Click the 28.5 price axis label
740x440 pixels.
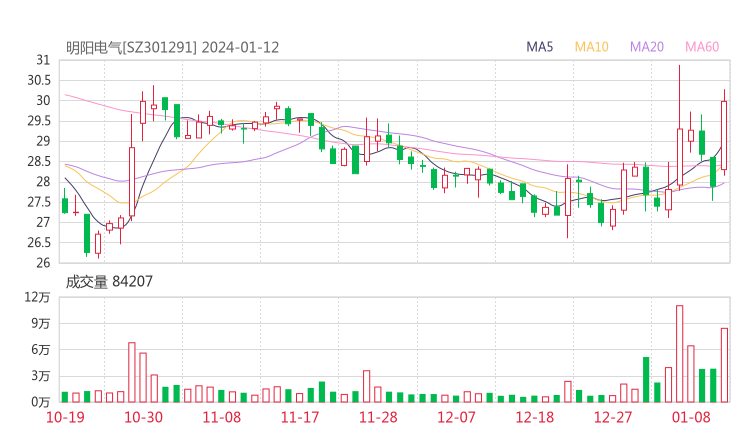click(x=39, y=161)
